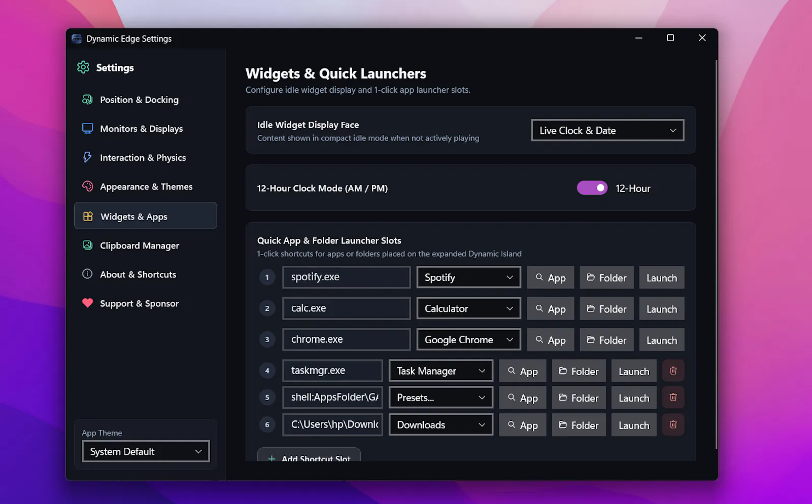Open the Downloads preset dropdown
This screenshot has height=504, width=812.
pos(441,425)
